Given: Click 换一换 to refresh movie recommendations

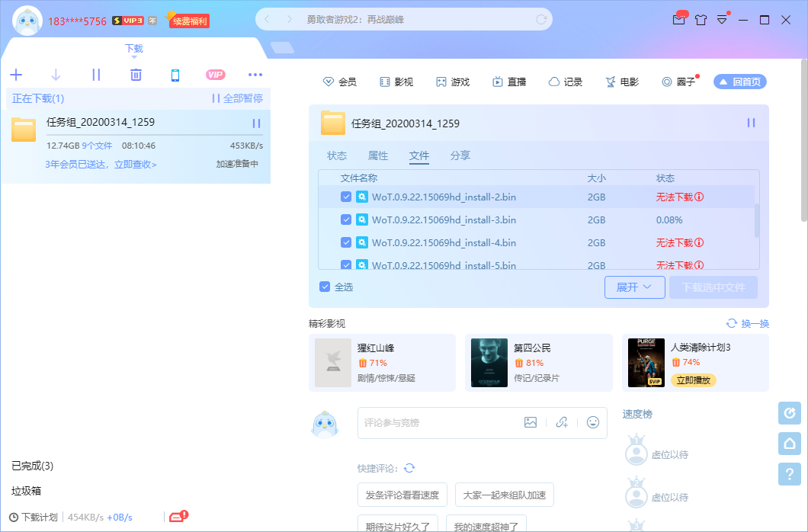Looking at the screenshot, I should click(748, 323).
